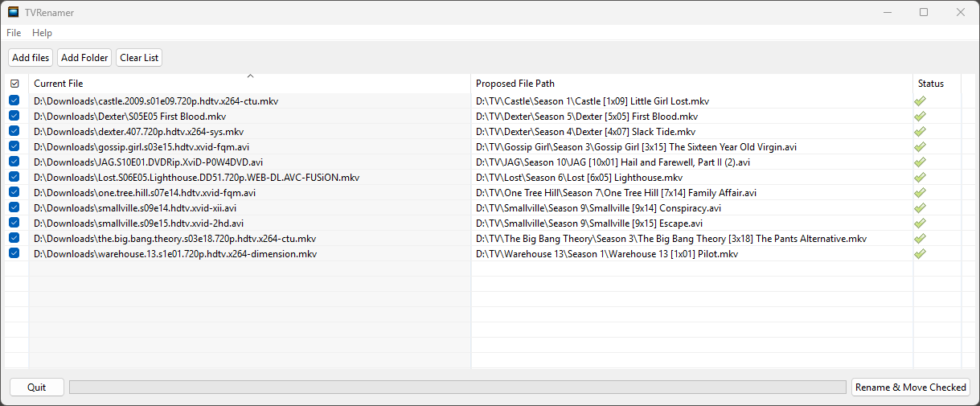The width and height of the screenshot is (980, 406).
Task: Sort by the Status column header
Action: pos(937,84)
